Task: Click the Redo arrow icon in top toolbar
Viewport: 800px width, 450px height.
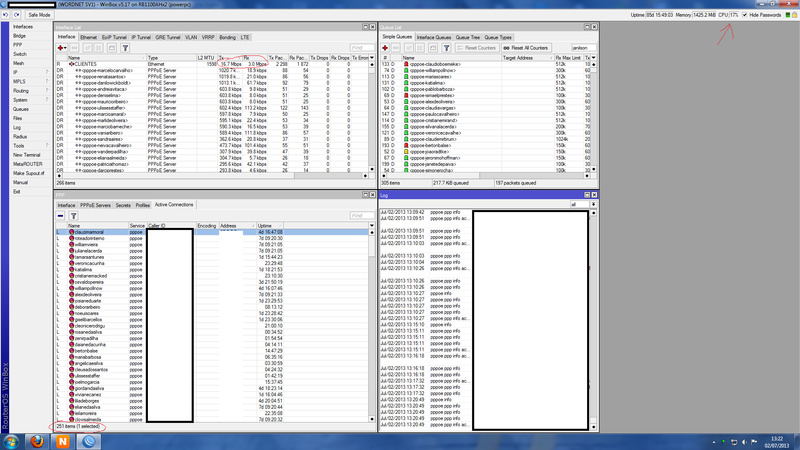Action: 17,15
